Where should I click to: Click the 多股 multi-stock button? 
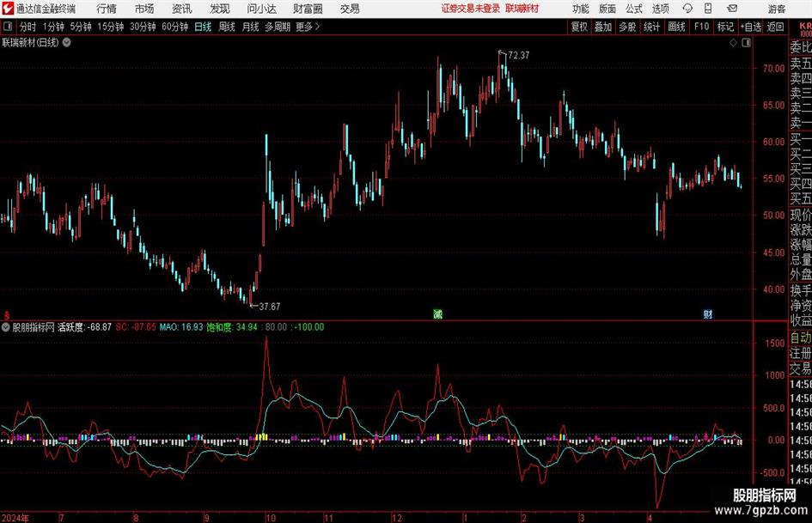627,27
